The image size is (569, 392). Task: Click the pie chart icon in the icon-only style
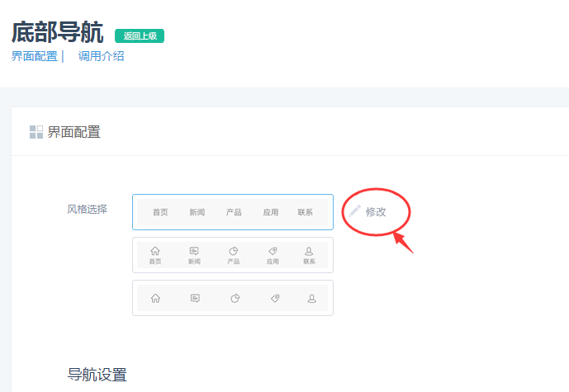point(234,298)
